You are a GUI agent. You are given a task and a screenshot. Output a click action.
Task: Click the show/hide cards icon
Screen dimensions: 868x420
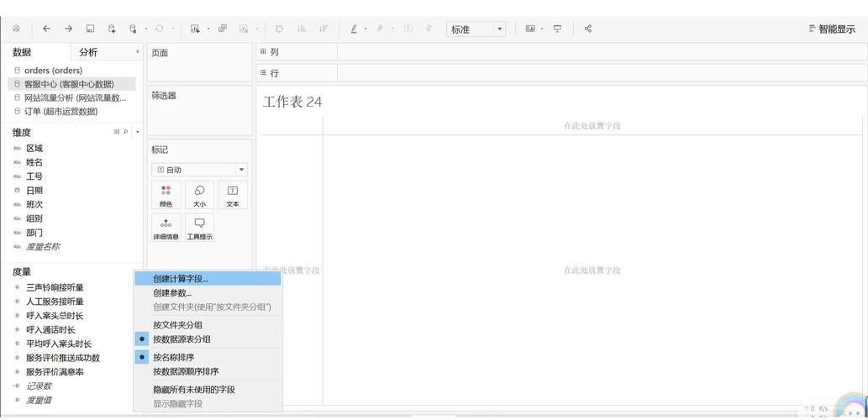pos(530,29)
